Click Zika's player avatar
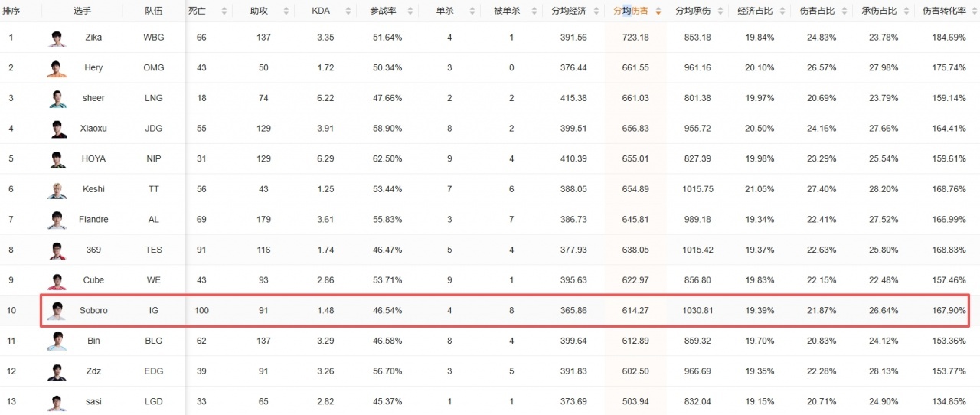 pos(57,38)
